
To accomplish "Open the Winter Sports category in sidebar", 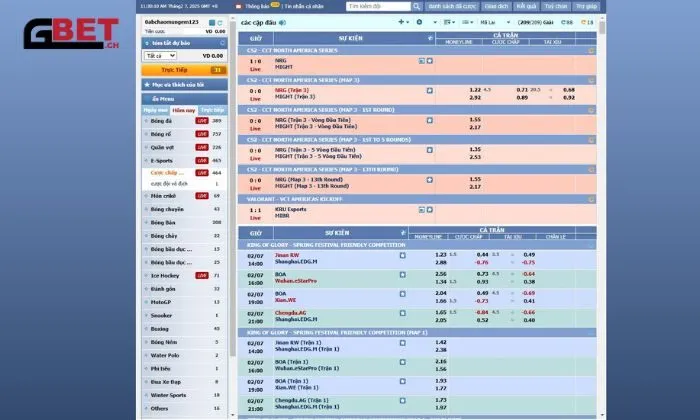I will click(184, 395).
